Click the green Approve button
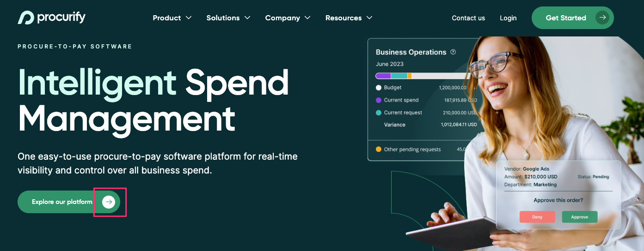 (x=579, y=217)
